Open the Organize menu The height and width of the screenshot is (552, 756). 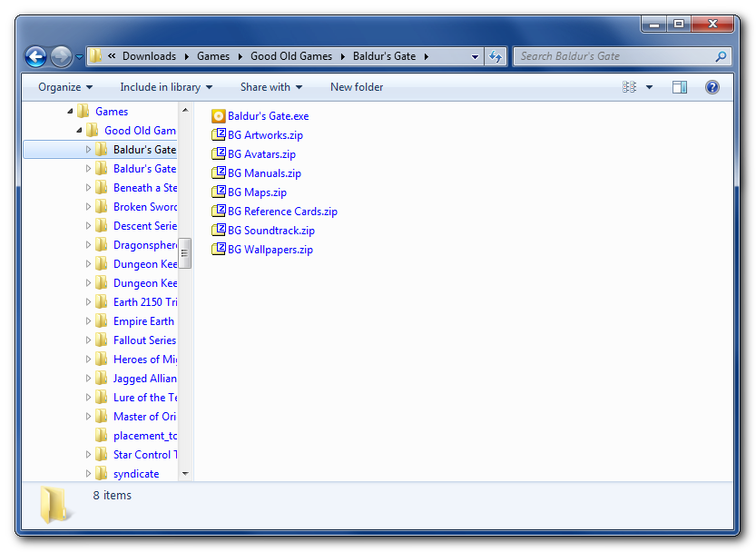tap(64, 87)
